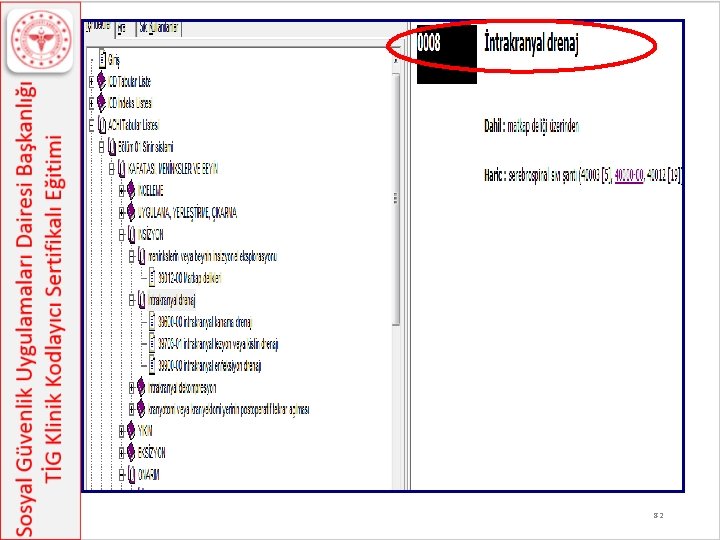Click the purple book icon of İNCELEME

(131, 191)
